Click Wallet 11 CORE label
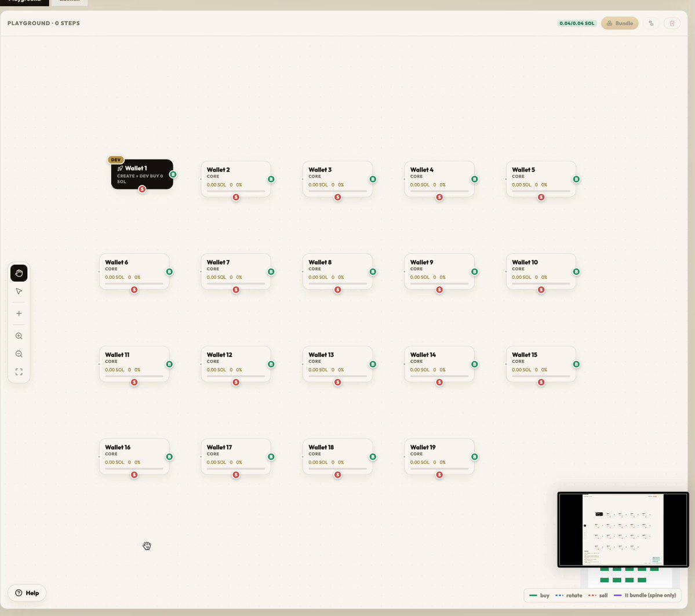 111,362
